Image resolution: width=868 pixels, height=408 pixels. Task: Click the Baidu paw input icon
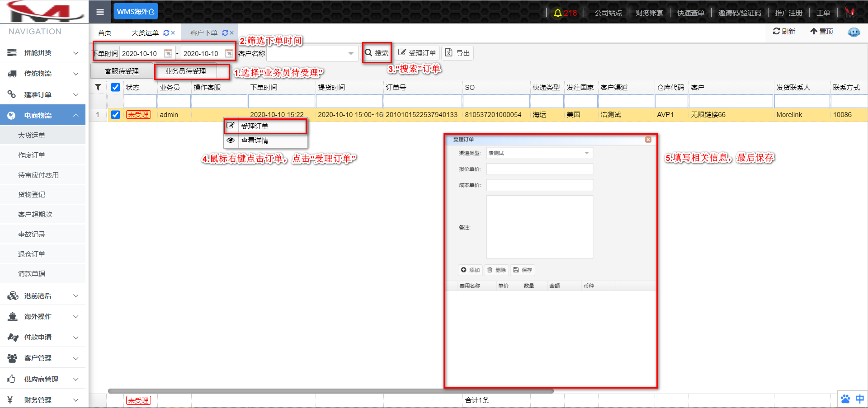point(845,399)
